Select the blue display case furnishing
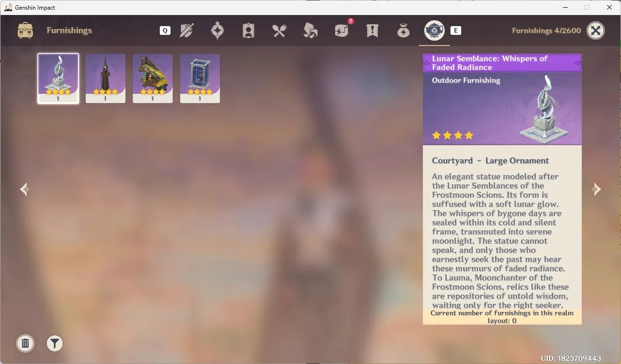 click(200, 78)
